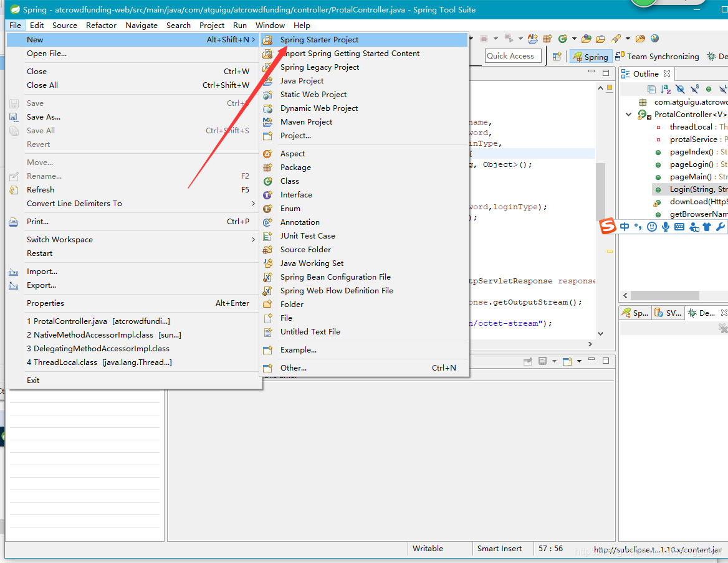Create a new Maven Project
This screenshot has height=563, width=728.
(363, 122)
